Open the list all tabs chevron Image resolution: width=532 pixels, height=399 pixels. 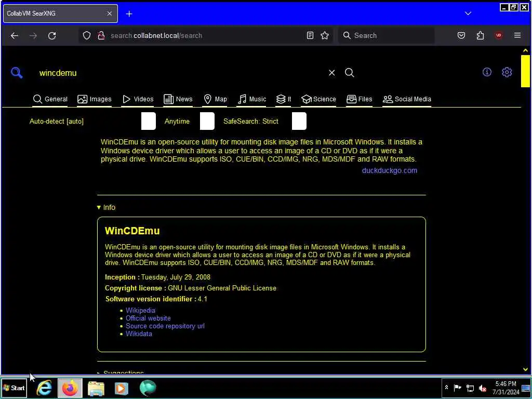pos(468,14)
